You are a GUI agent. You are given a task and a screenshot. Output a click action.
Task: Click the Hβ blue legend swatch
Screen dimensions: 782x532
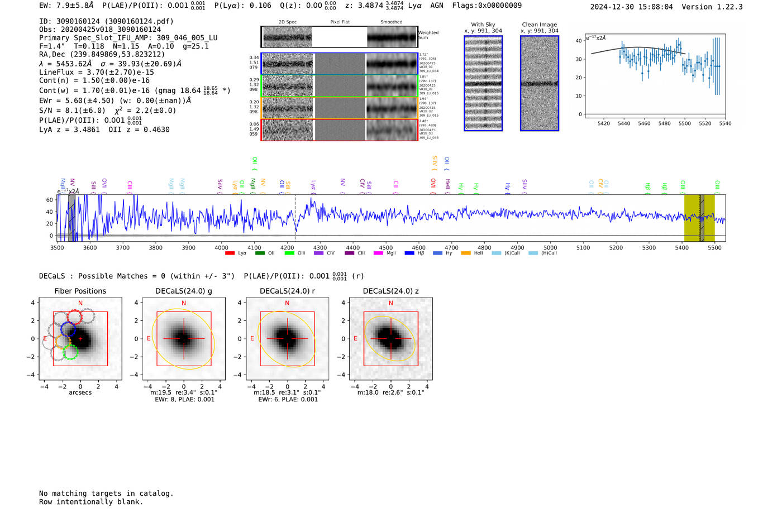coord(409,253)
